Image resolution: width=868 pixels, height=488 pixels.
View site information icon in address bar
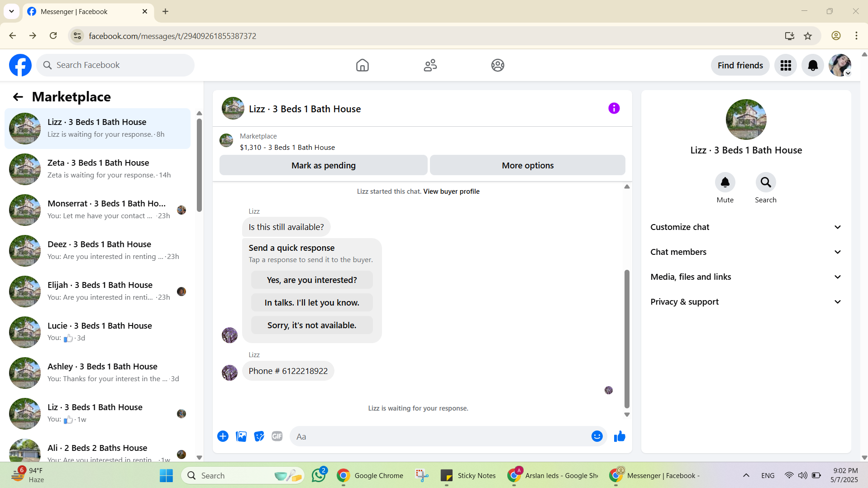(77, 36)
